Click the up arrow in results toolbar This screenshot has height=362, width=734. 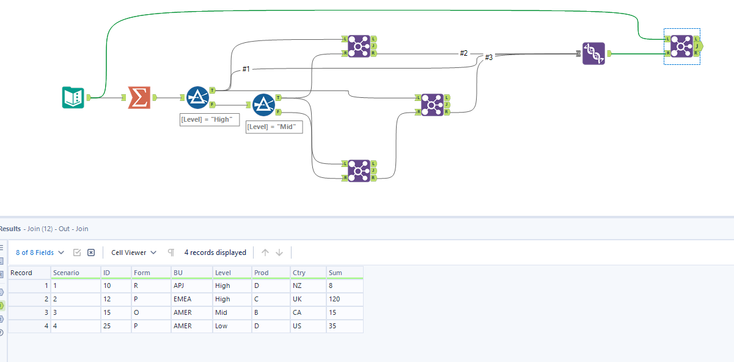pyautogui.click(x=265, y=252)
